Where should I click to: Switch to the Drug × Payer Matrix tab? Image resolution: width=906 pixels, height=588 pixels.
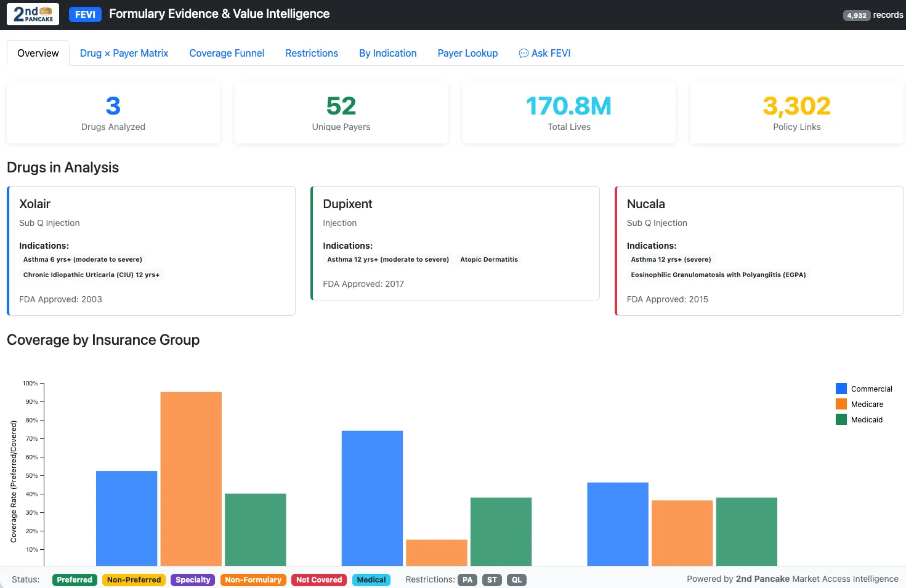coord(124,53)
